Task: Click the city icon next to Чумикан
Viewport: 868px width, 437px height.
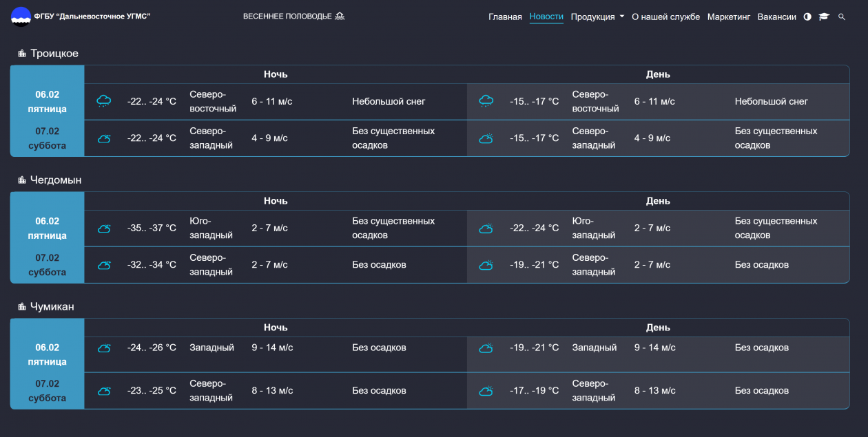Action: tap(22, 307)
